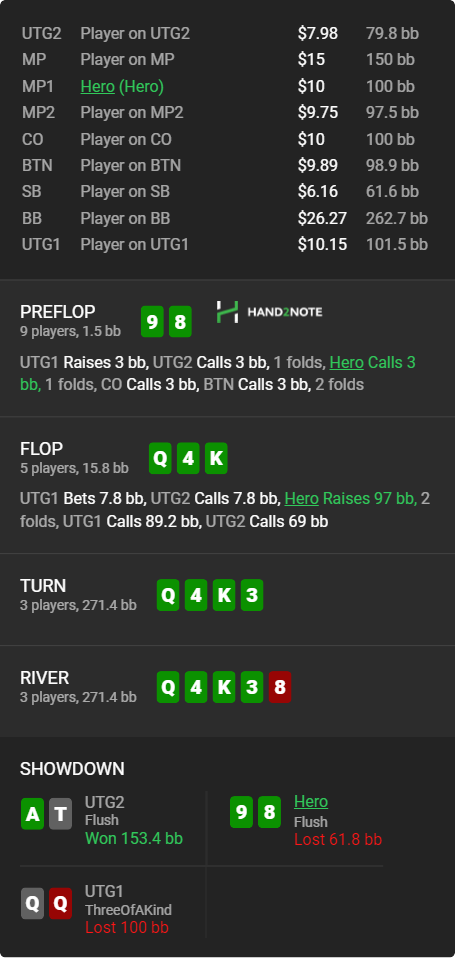Image resolution: width=455 pixels, height=958 pixels.
Task: Click the 3 card on the turn
Action: pos(252,595)
